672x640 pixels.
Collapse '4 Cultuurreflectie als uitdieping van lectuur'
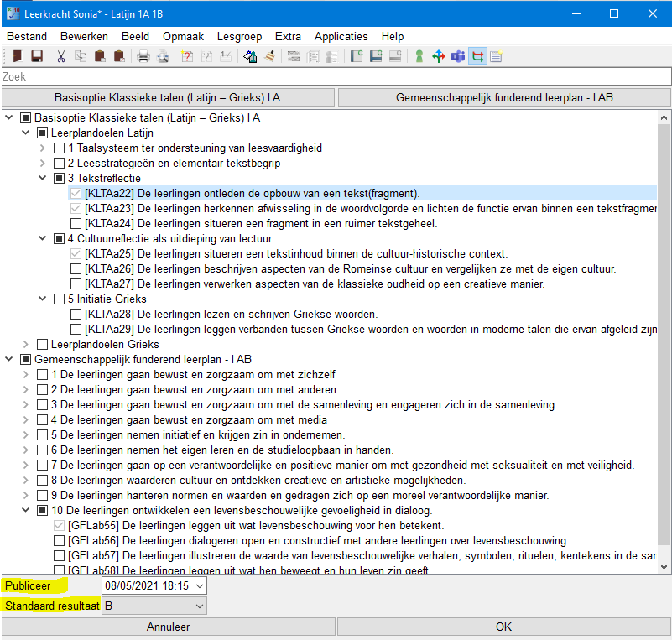point(43,238)
